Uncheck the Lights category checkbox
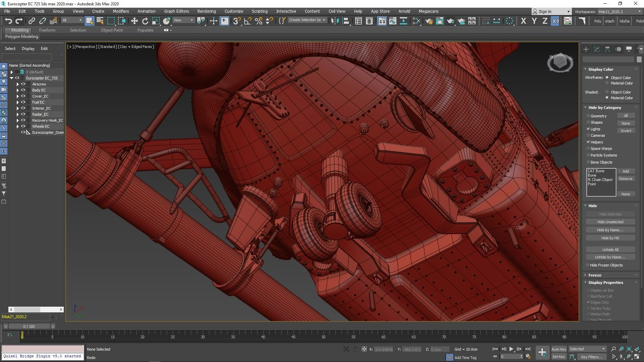The height and width of the screenshot is (362, 644). (588, 129)
